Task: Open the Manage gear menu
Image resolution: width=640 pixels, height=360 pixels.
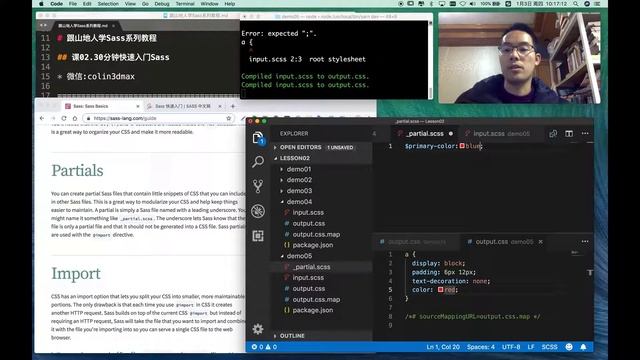Action: pyautogui.click(x=258, y=329)
